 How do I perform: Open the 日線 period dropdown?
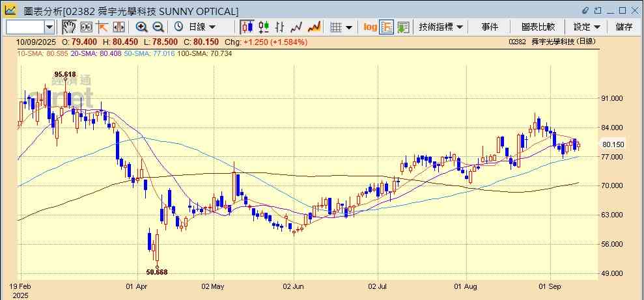pos(202,27)
